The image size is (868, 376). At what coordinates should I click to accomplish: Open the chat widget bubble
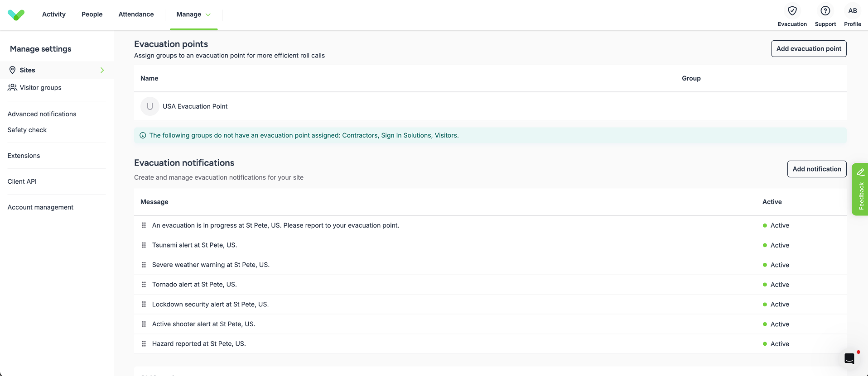pos(849,359)
